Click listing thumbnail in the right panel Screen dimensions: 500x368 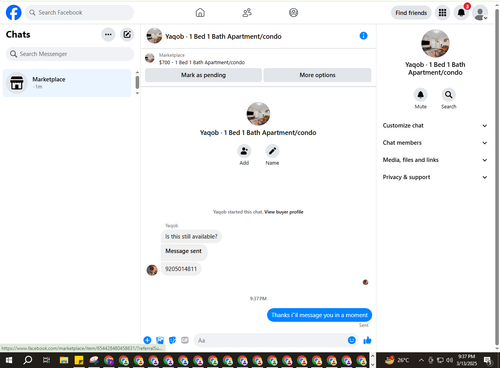(x=435, y=43)
